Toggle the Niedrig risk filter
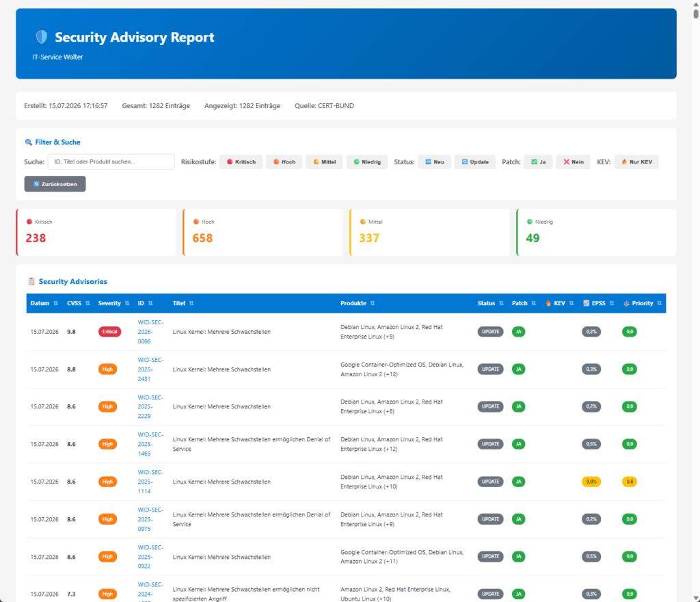 367,161
